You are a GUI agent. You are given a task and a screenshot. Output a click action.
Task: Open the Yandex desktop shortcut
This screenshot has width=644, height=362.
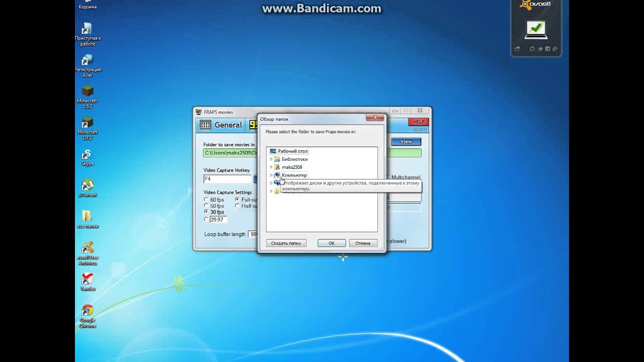(88, 282)
